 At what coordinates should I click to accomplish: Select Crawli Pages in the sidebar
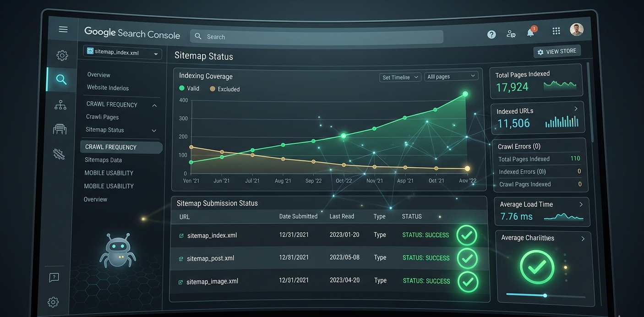(102, 117)
